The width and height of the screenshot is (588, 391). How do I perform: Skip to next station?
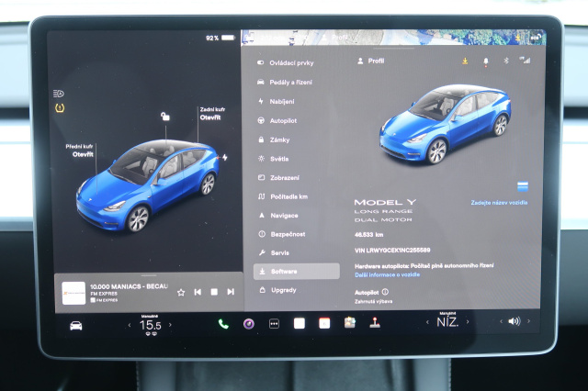(x=231, y=291)
